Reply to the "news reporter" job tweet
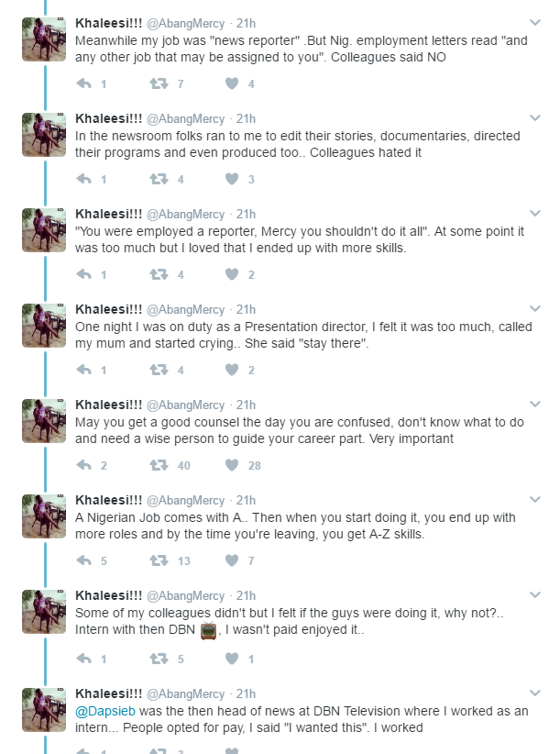Image resolution: width=560 pixels, height=754 pixels. point(84,83)
